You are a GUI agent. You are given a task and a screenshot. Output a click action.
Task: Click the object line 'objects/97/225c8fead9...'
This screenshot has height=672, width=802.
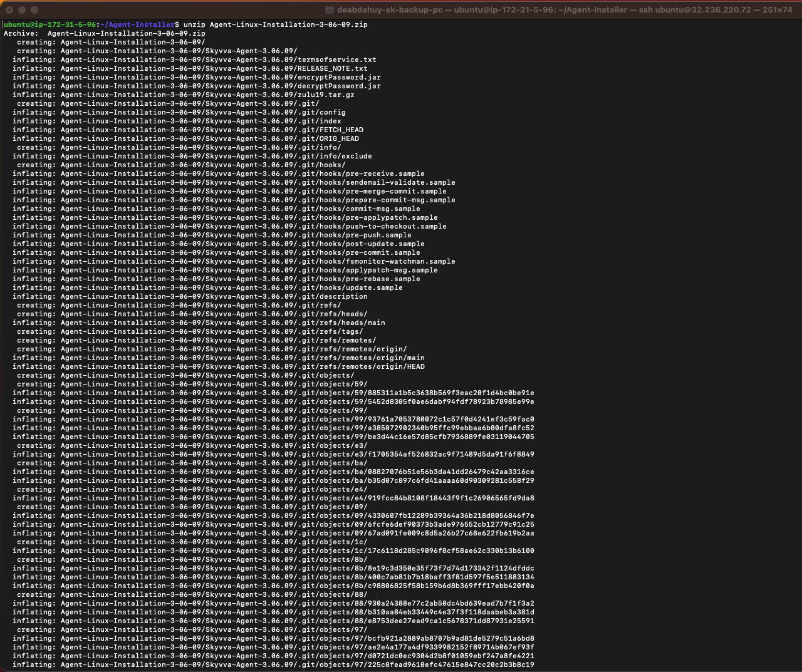[273, 664]
